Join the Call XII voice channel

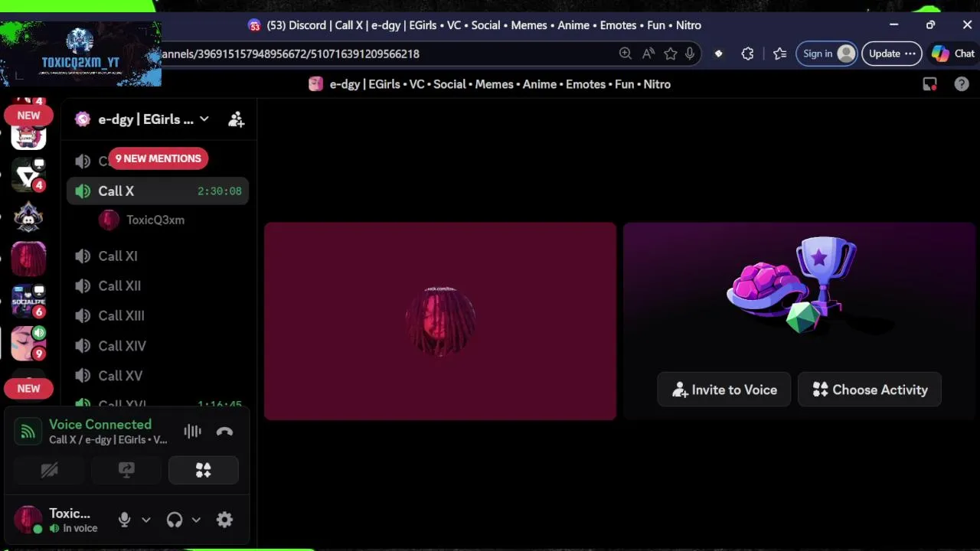(x=158, y=286)
